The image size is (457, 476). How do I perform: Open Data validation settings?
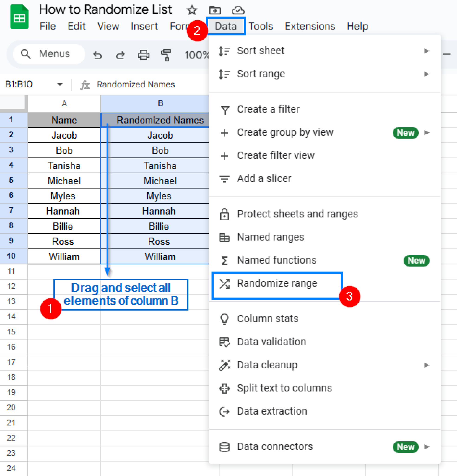[271, 341]
